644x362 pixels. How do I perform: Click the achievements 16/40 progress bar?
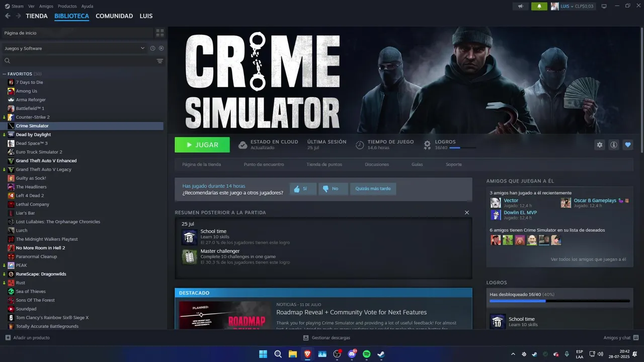pyautogui.click(x=462, y=148)
